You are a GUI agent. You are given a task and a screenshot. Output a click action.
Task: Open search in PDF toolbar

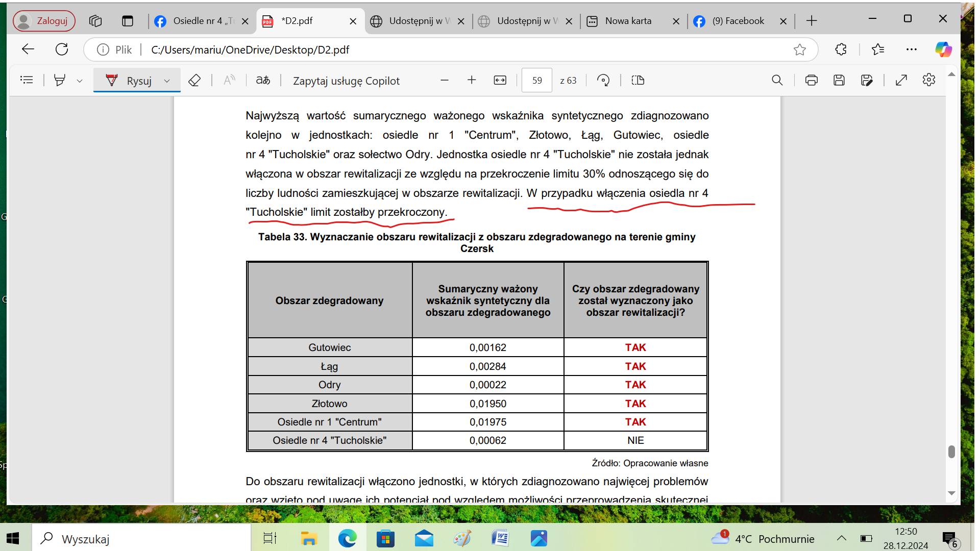(777, 80)
